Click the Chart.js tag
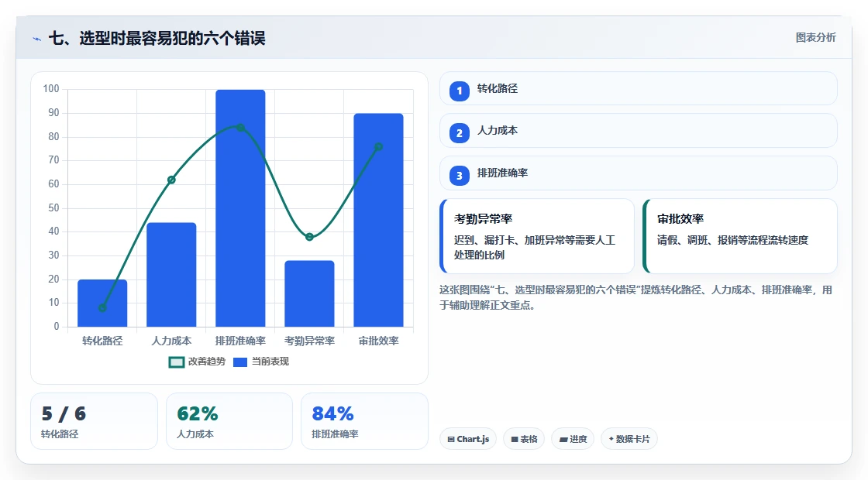Viewport: 868px width, 480px height. [468, 438]
